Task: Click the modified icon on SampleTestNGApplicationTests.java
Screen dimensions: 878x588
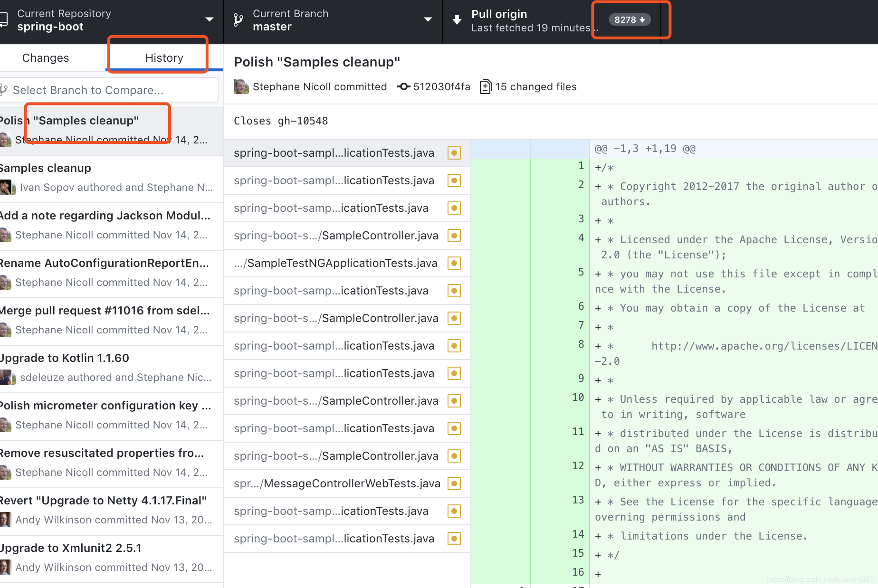Action: click(454, 263)
